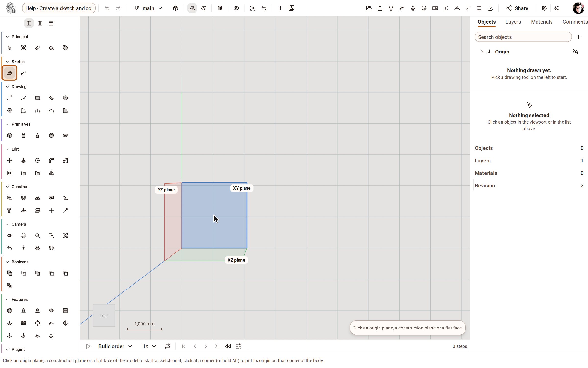Open the Comments tab
The image size is (588, 368).
tap(575, 22)
